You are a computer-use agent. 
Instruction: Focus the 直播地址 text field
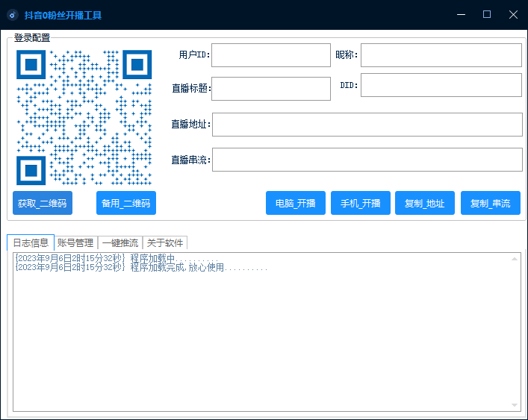[367, 125]
